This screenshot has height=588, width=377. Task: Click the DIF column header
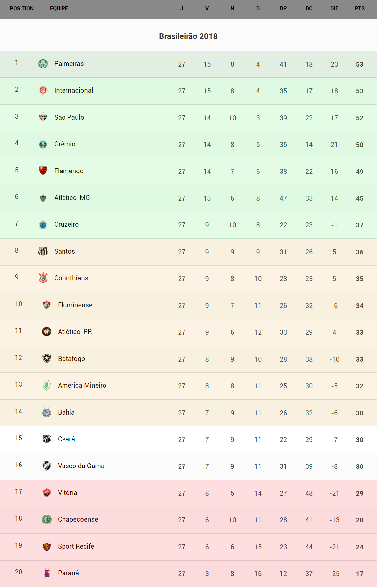pos(334,9)
